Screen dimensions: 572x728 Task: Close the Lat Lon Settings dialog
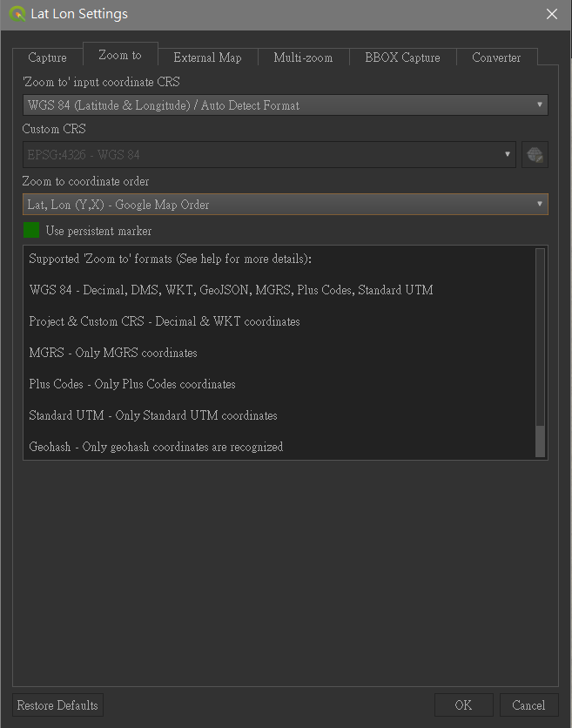pyautogui.click(x=552, y=14)
